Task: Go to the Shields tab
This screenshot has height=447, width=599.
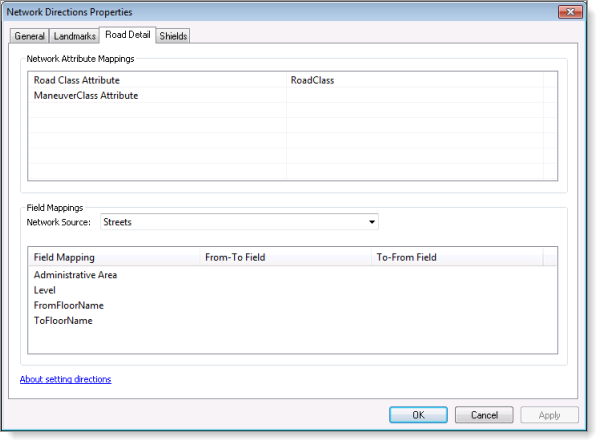Action: pos(173,36)
